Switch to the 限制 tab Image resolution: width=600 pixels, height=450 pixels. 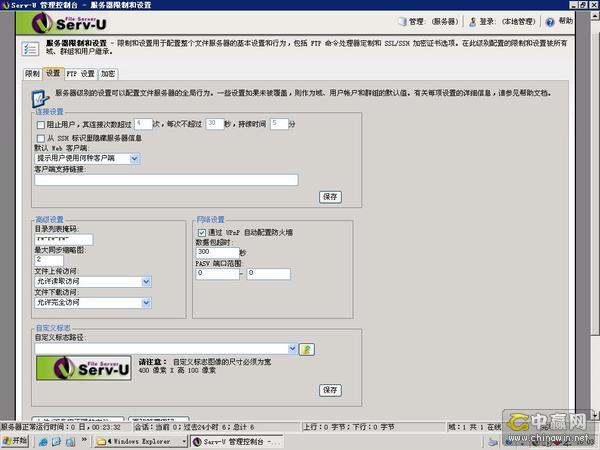pos(32,73)
